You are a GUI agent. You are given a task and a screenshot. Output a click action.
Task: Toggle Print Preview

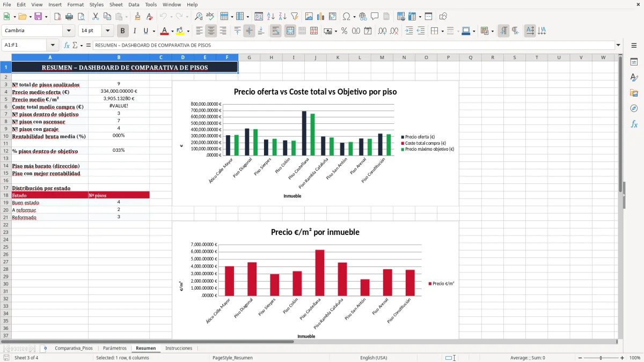[81, 17]
